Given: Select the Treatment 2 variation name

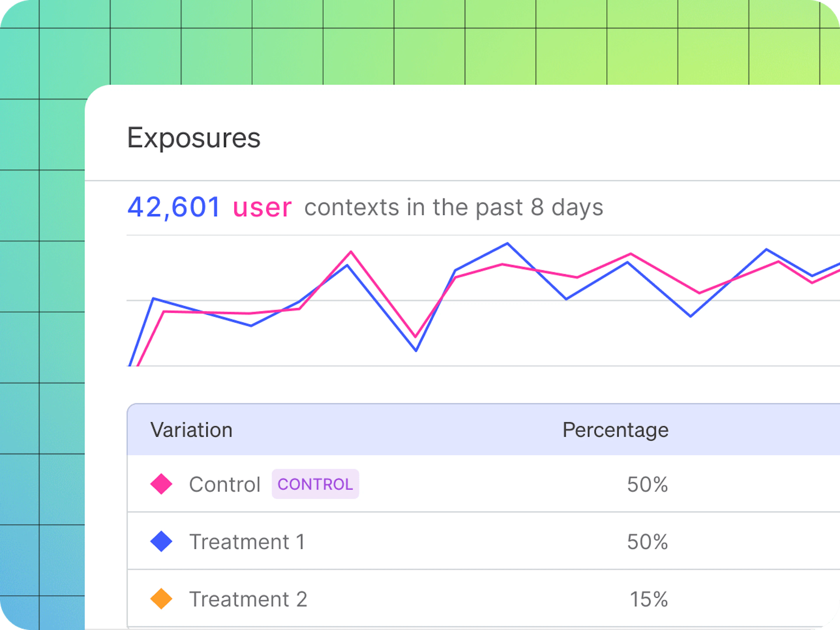Looking at the screenshot, I should (x=248, y=599).
